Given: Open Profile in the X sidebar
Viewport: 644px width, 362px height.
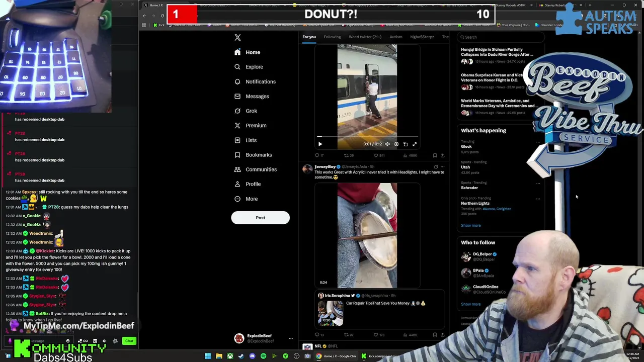Looking at the screenshot, I should (248, 184).
